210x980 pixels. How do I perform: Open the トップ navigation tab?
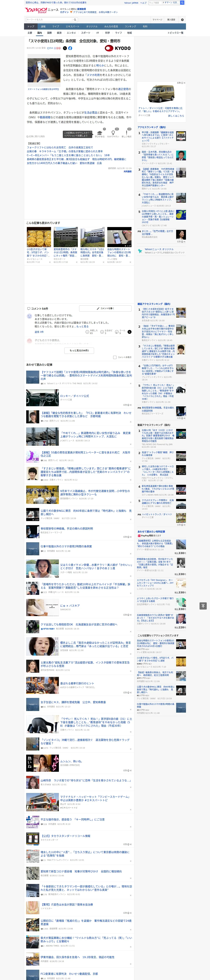tap(31, 27)
